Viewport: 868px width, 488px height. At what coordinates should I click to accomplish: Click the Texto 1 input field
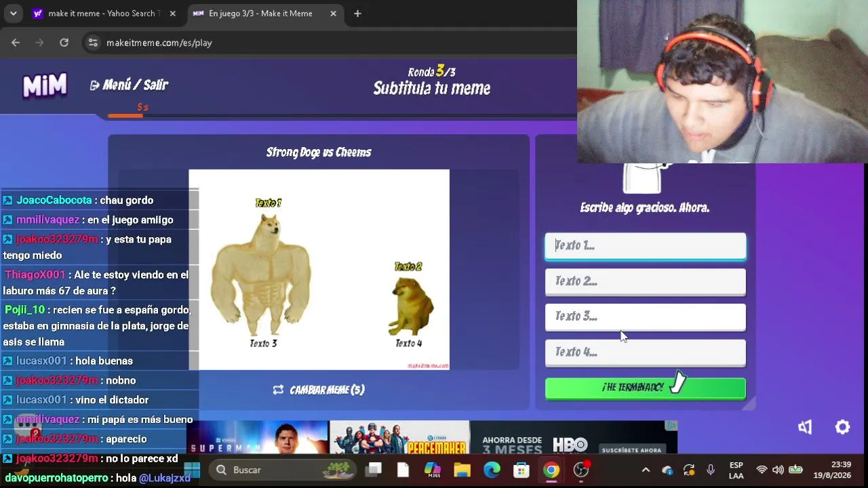pos(646,246)
